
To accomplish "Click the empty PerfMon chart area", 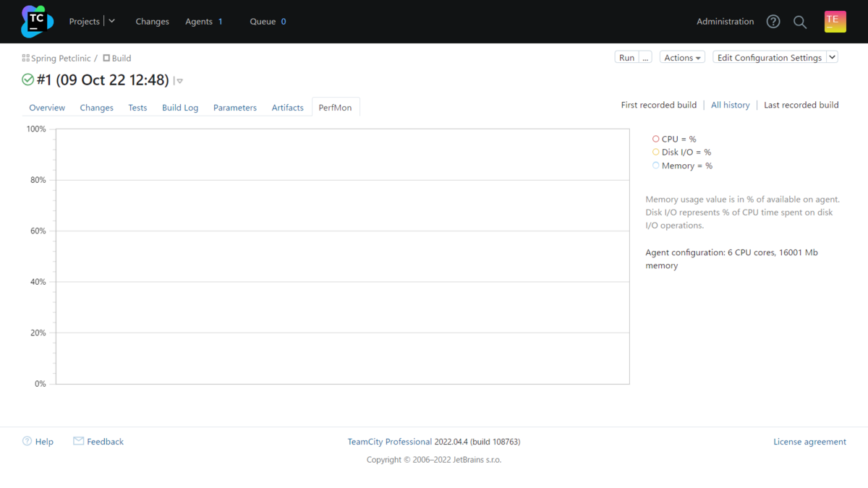I will pyautogui.click(x=342, y=257).
